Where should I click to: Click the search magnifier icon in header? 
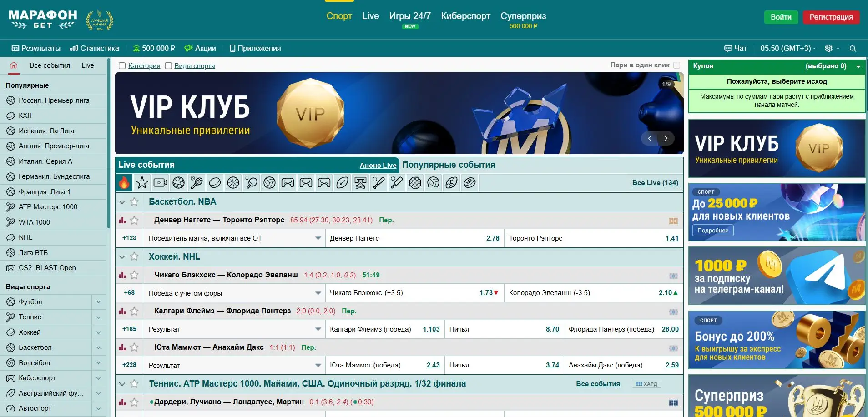point(853,49)
